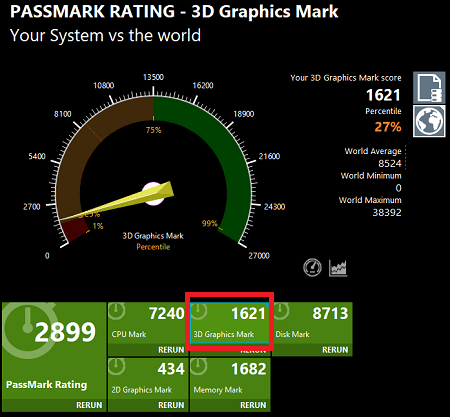Screen dimensions: 450x417
Task: Click the World Minimum value 0
Action: [x=398, y=188]
